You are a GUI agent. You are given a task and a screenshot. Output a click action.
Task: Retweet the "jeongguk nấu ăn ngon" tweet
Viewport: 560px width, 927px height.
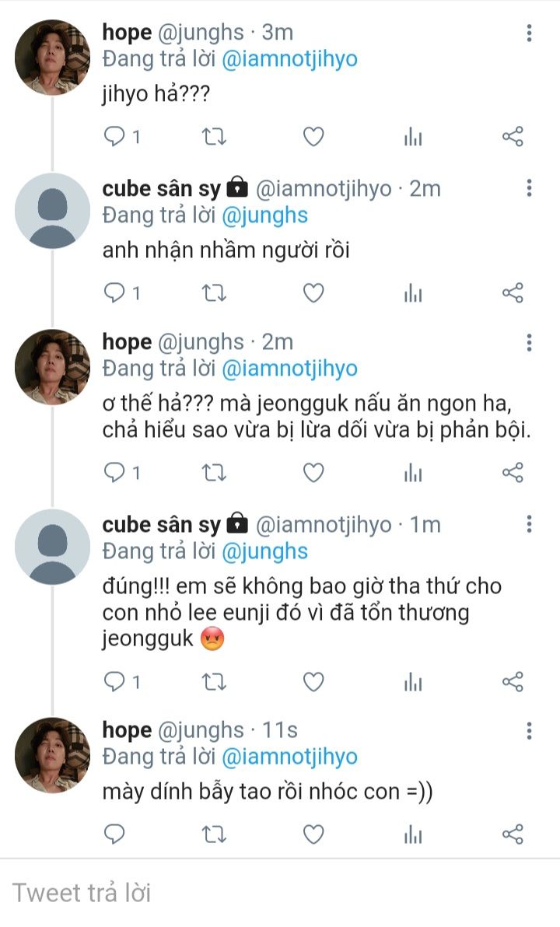click(213, 473)
